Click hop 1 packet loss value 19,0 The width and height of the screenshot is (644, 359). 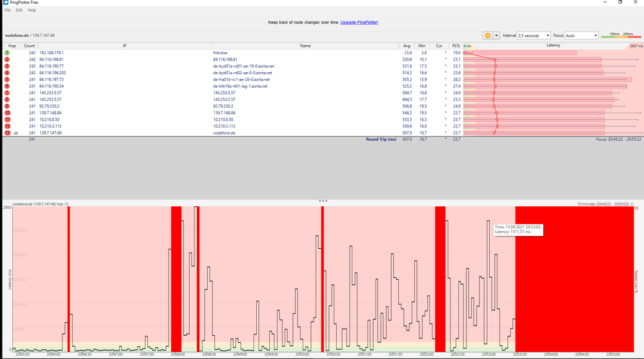coord(457,53)
